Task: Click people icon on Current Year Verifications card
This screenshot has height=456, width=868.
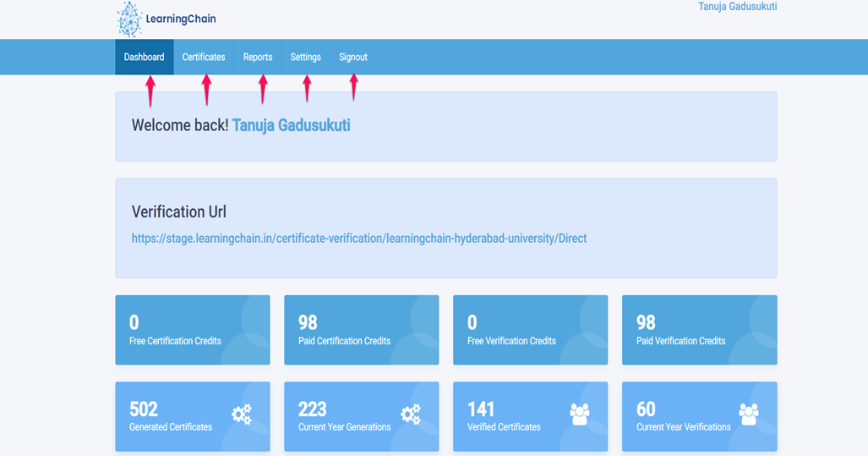Action: 749,414
